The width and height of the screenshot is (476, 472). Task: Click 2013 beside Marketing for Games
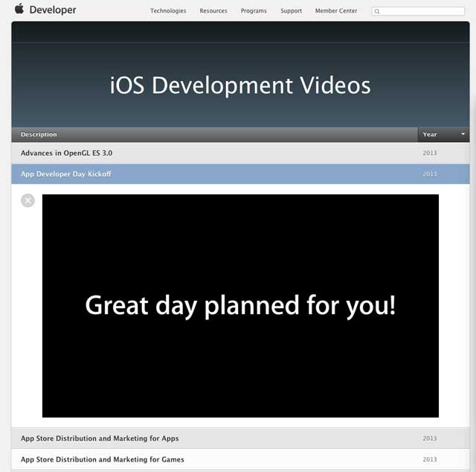430,459
